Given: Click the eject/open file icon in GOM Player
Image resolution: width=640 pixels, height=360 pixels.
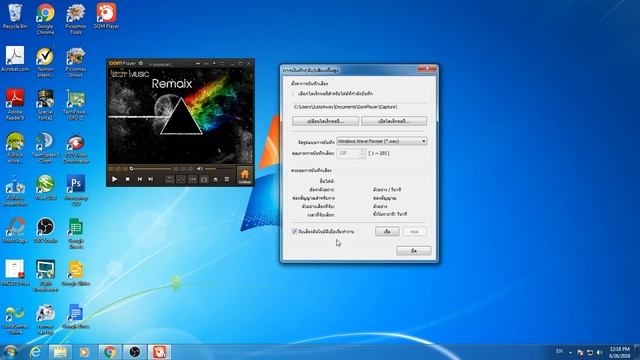Looking at the screenshot, I should point(216,179).
